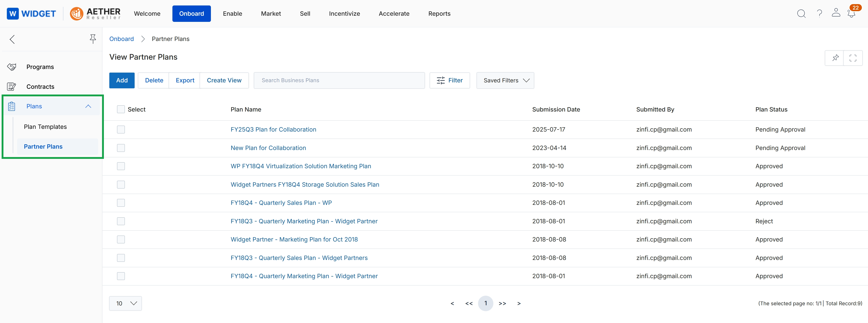Open FY25Q3 Plan for Collaboration link
The width and height of the screenshot is (868, 323).
pyautogui.click(x=273, y=130)
